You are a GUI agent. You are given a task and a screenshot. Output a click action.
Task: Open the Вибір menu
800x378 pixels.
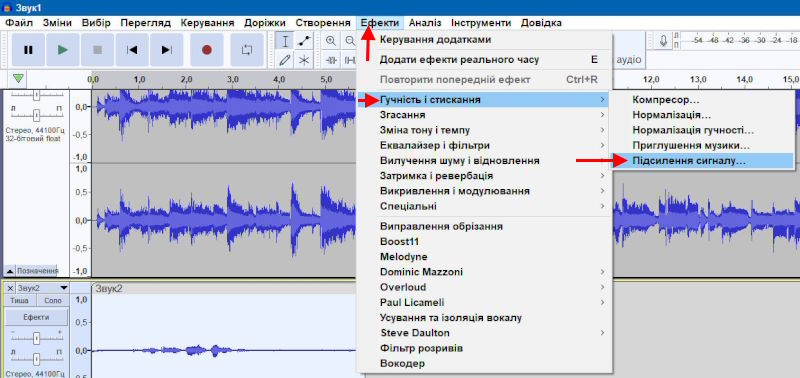(x=96, y=23)
